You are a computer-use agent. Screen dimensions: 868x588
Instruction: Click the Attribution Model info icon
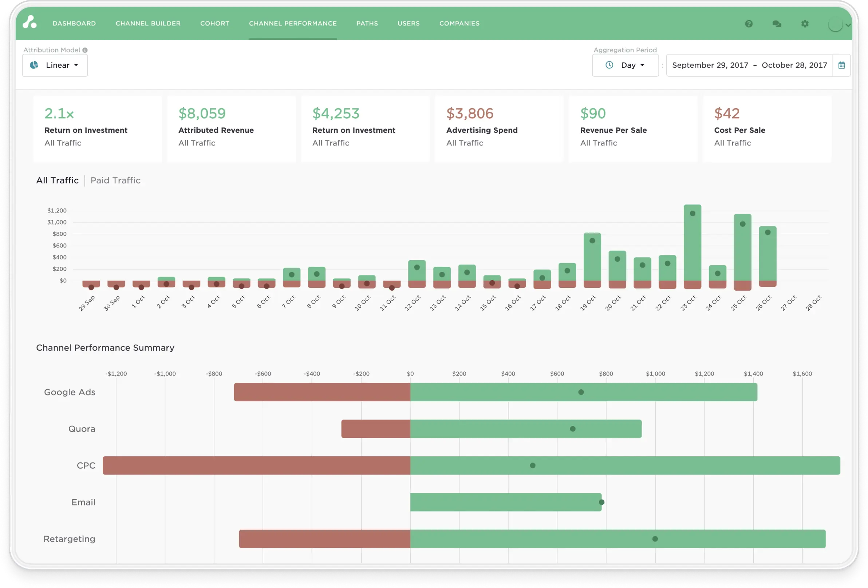point(85,50)
